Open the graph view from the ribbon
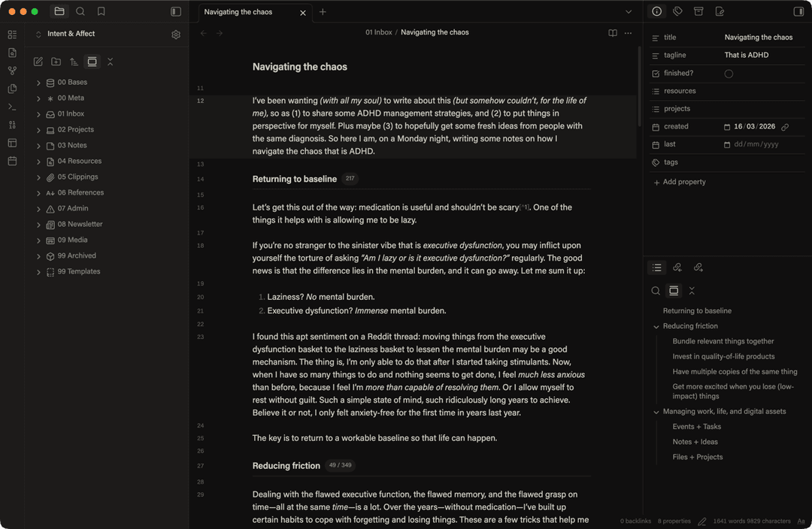 12,71
